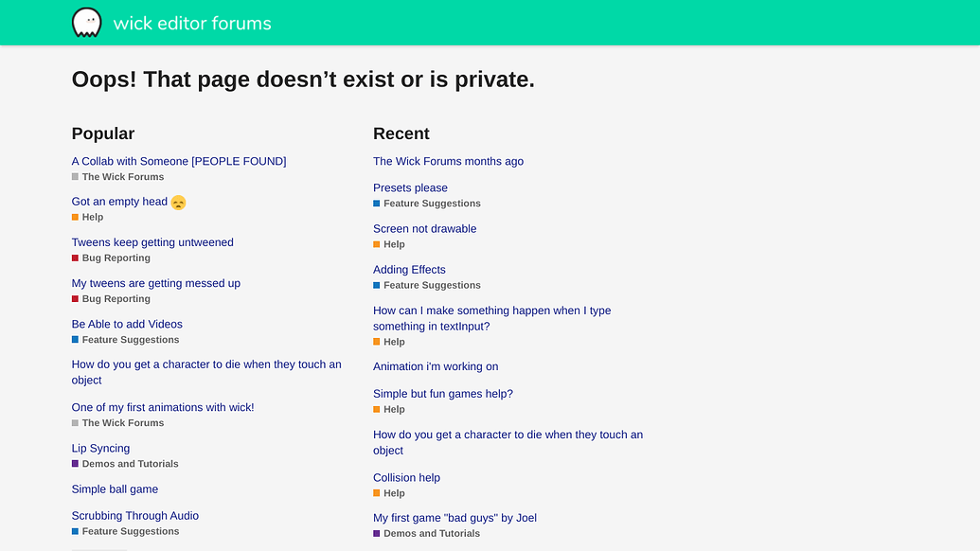Click Feature Suggestions category under 'Presets please'

[432, 204]
